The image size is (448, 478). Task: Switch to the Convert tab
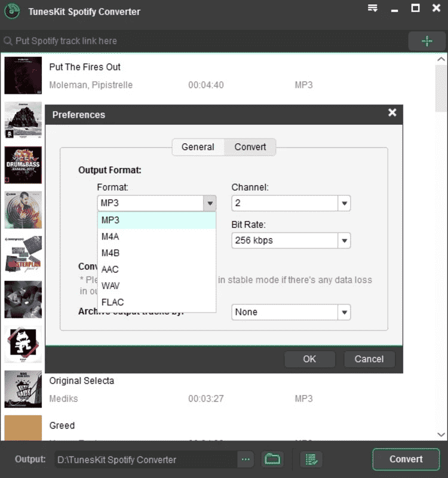[x=250, y=147]
